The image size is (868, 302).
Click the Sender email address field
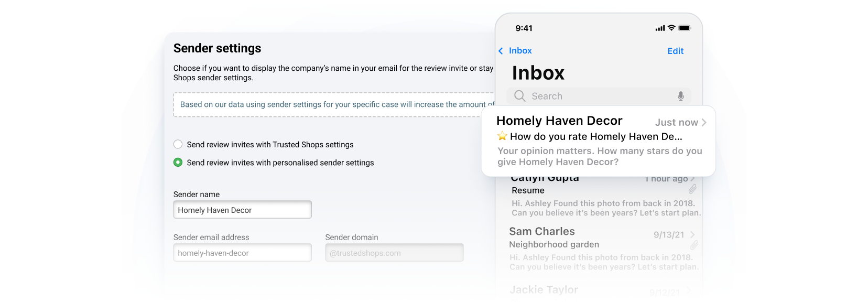[x=242, y=253]
